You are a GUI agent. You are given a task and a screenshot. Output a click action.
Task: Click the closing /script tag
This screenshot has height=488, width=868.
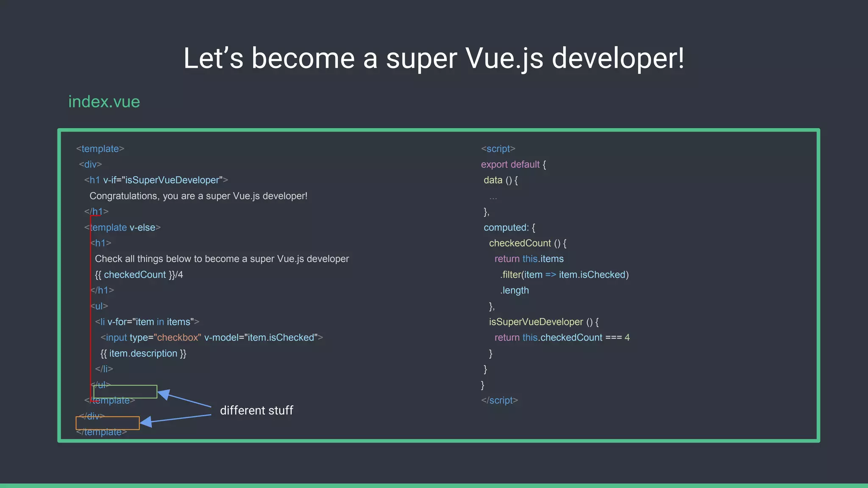click(x=499, y=400)
